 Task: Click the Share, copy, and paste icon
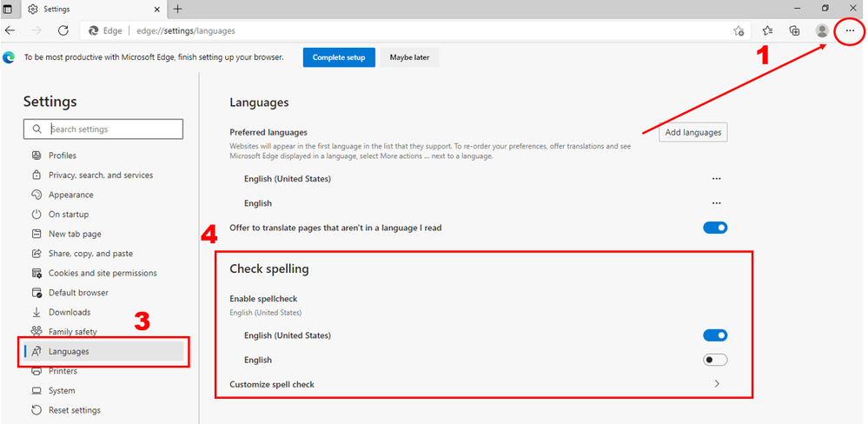[x=36, y=254]
